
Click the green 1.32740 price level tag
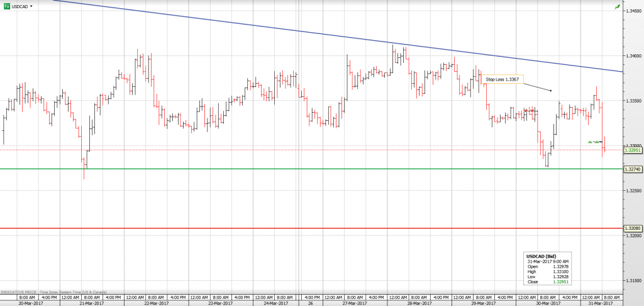pos(633,169)
